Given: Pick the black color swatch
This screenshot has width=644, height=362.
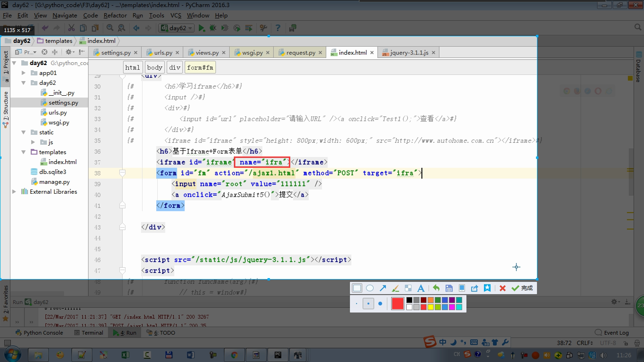Looking at the screenshot, I should [x=409, y=300].
